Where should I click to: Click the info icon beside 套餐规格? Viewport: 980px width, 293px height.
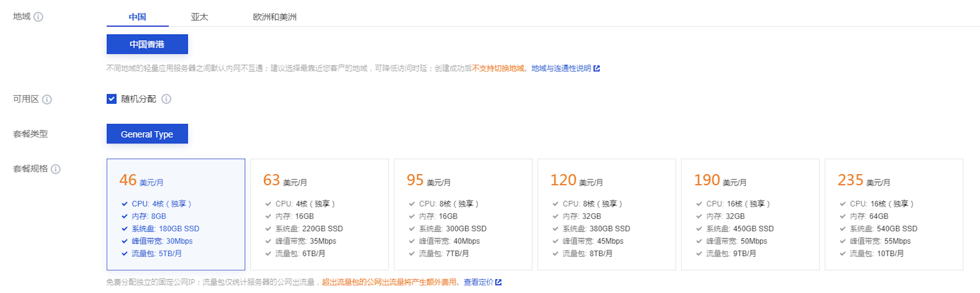point(55,169)
